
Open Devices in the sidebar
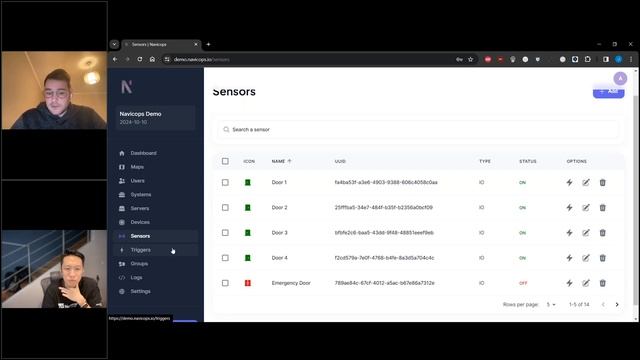[156, 222]
